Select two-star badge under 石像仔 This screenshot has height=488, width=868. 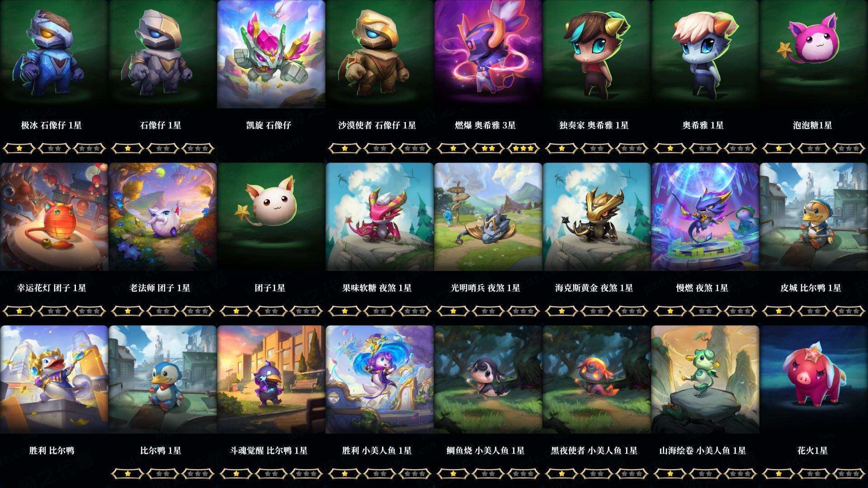[163, 148]
